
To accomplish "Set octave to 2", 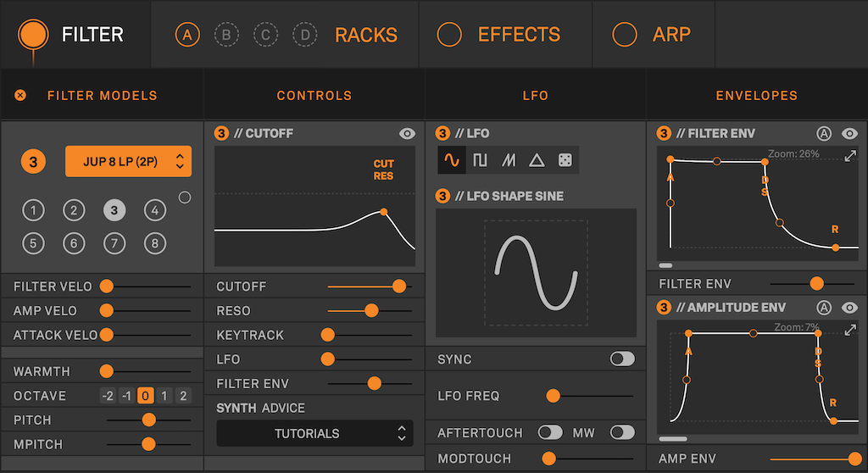I will click(183, 396).
